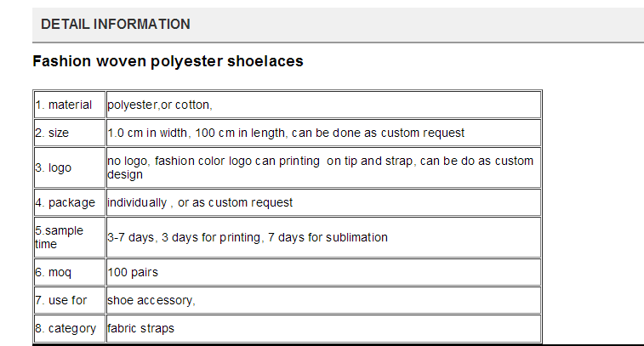This screenshot has width=644, height=346.
Task: Click the 'individually , or as custom request' cell
Action: pos(323,203)
